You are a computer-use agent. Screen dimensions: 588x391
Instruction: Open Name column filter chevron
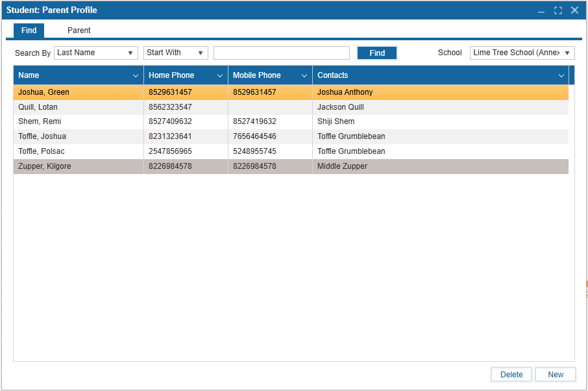click(136, 76)
